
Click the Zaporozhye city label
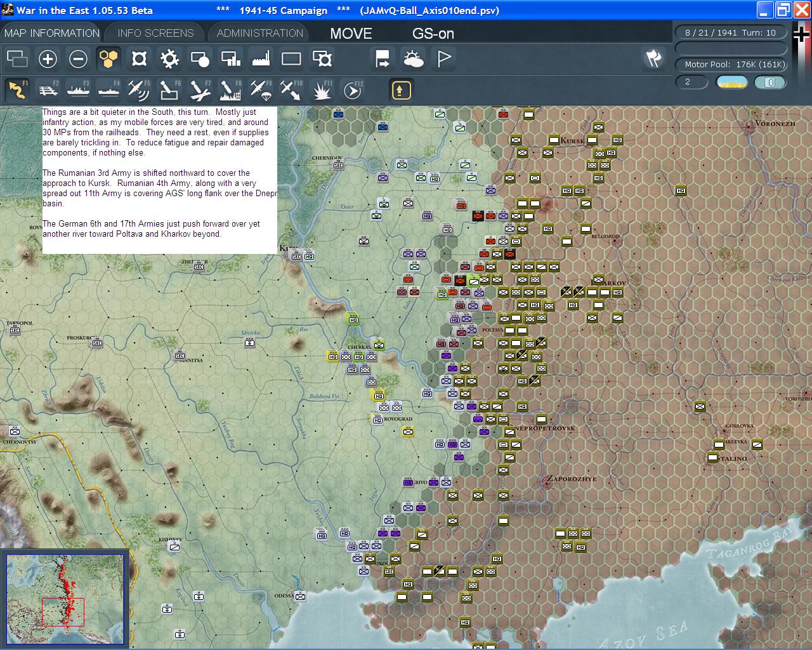(x=572, y=479)
